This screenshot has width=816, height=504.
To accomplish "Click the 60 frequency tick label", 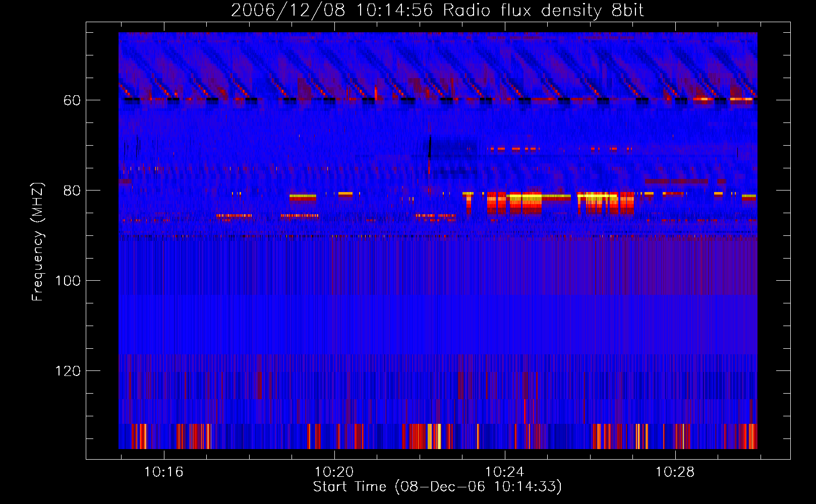I will coord(72,100).
